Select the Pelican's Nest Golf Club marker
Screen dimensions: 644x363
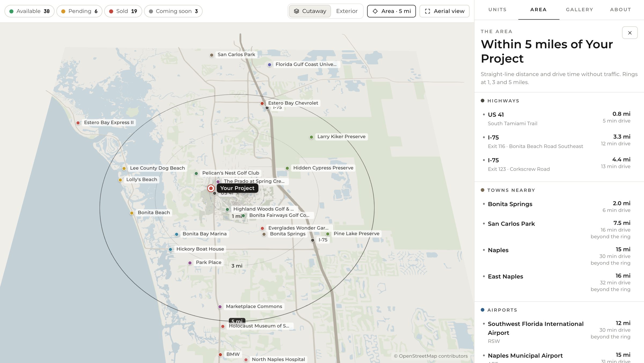pos(196,174)
